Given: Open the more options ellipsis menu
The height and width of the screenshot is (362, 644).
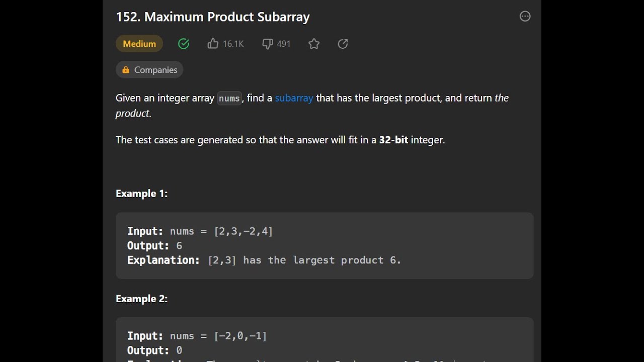Looking at the screenshot, I should click(x=525, y=17).
